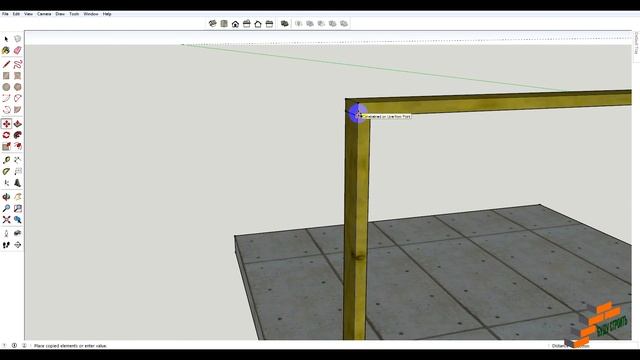Image resolution: width=640 pixels, height=360 pixels.
Task: Switch to Back view
Action: click(258, 24)
